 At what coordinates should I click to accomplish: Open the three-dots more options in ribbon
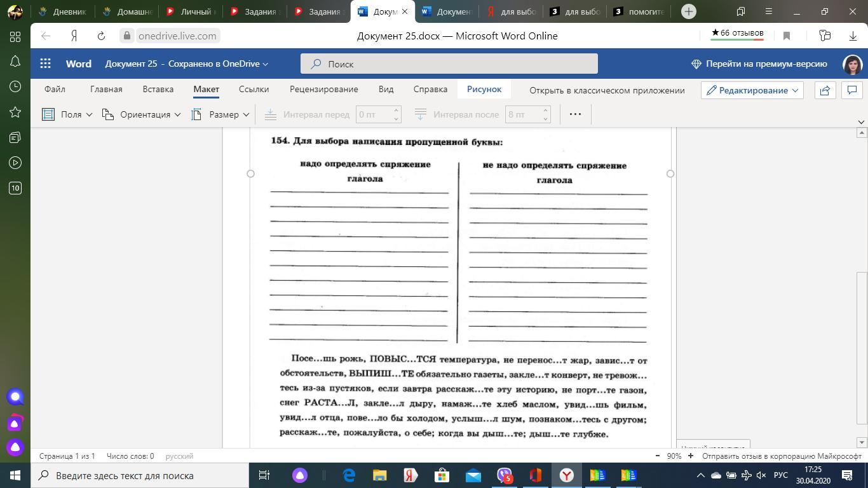(x=575, y=114)
